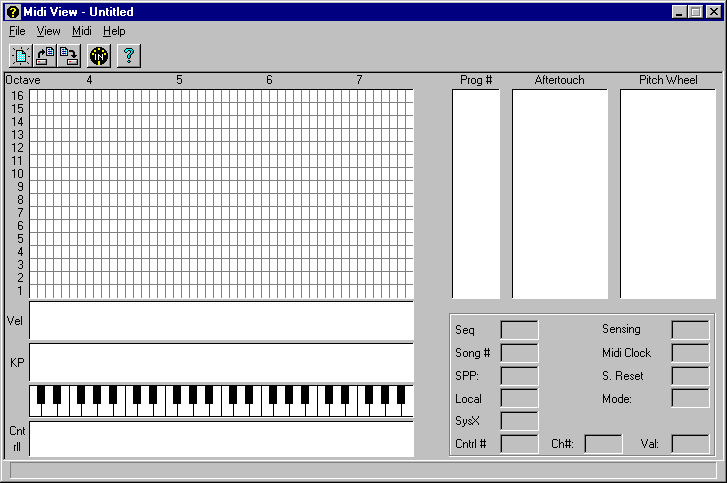Click the Open file toolbar icon
Viewport: 727px width, 483px height.
click(45, 56)
